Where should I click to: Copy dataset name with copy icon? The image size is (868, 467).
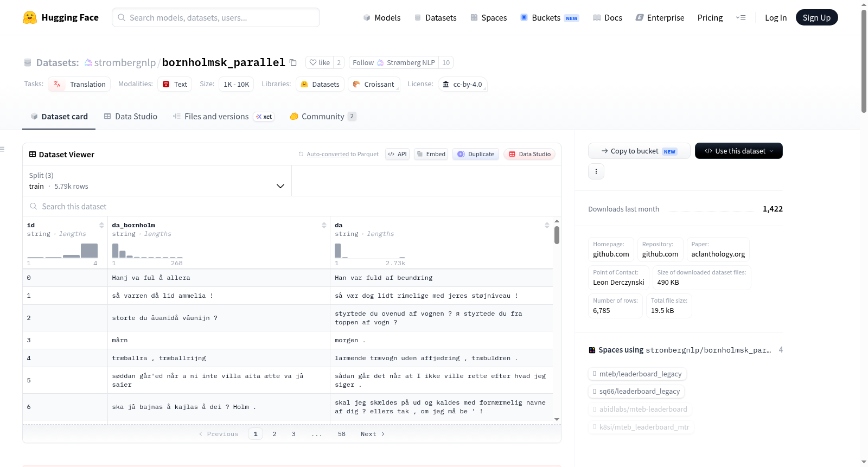pos(293,62)
